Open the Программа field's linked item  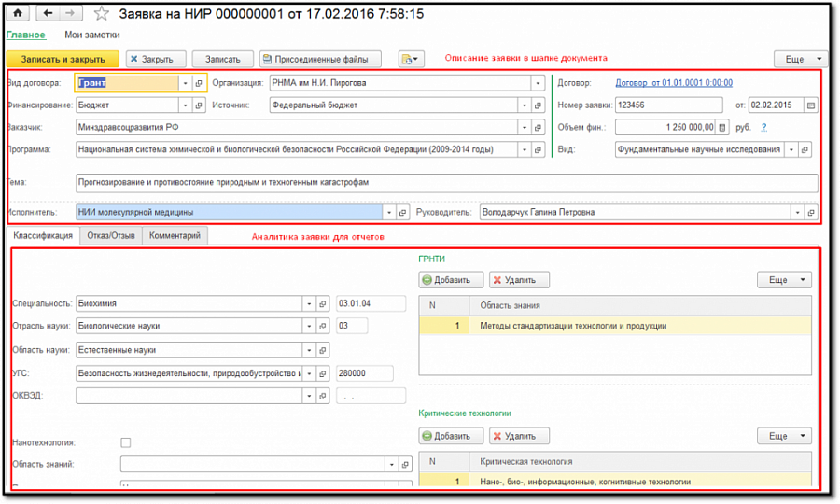coord(538,150)
